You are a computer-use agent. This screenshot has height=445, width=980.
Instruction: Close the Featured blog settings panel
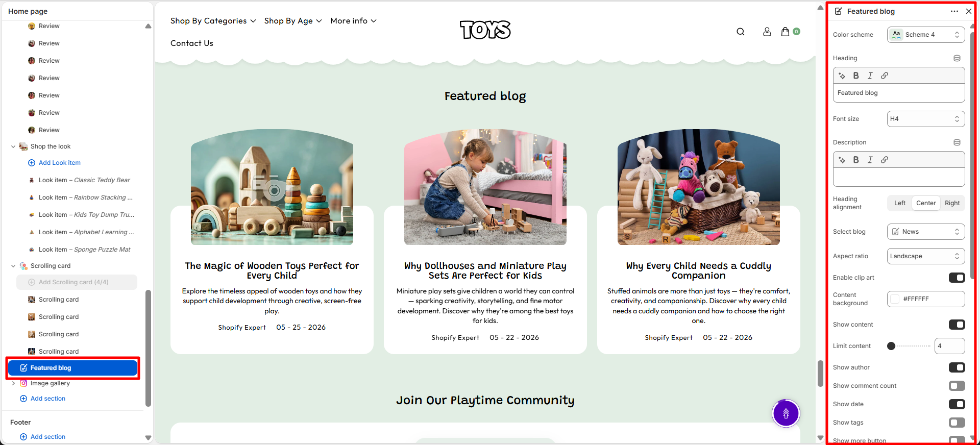969,11
